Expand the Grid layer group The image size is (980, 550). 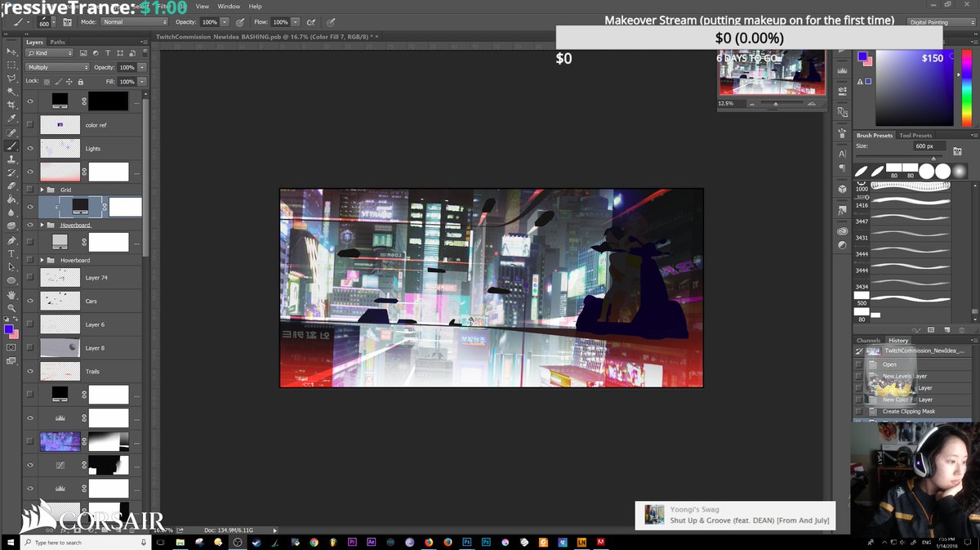42,190
